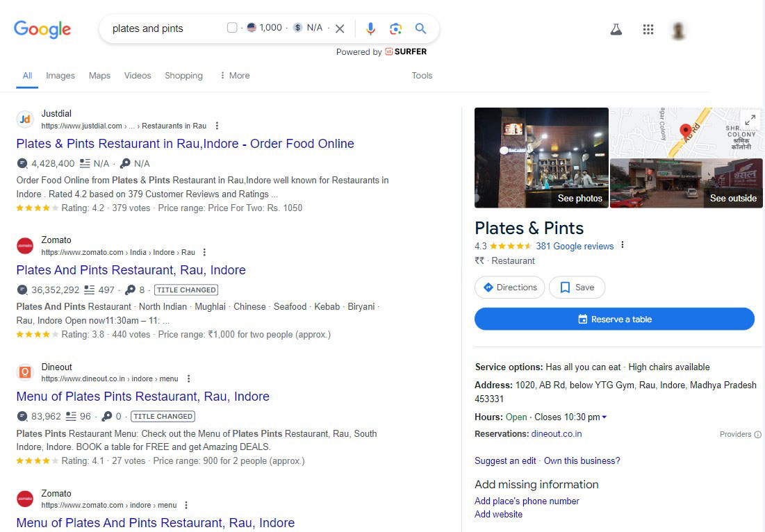This screenshot has height=532, width=765.
Task: Open the Google account profile avatar
Action: (x=679, y=31)
